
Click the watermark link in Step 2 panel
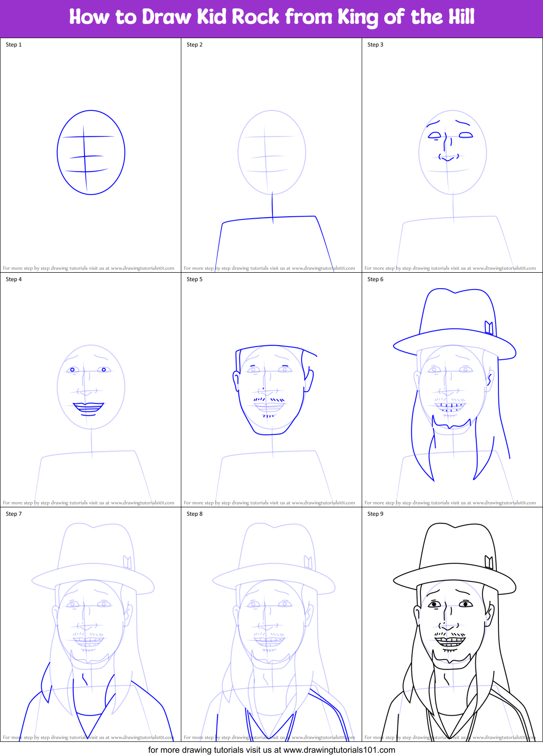[x=269, y=268]
